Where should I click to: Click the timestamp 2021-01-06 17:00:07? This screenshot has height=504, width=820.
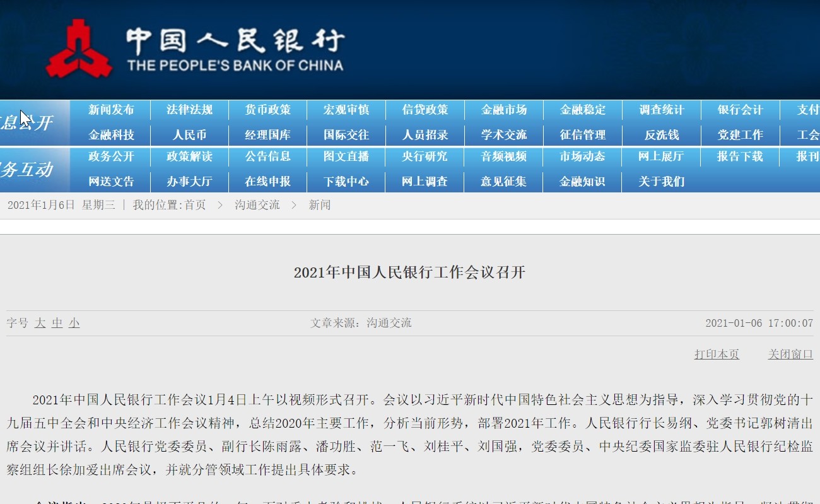759,323
